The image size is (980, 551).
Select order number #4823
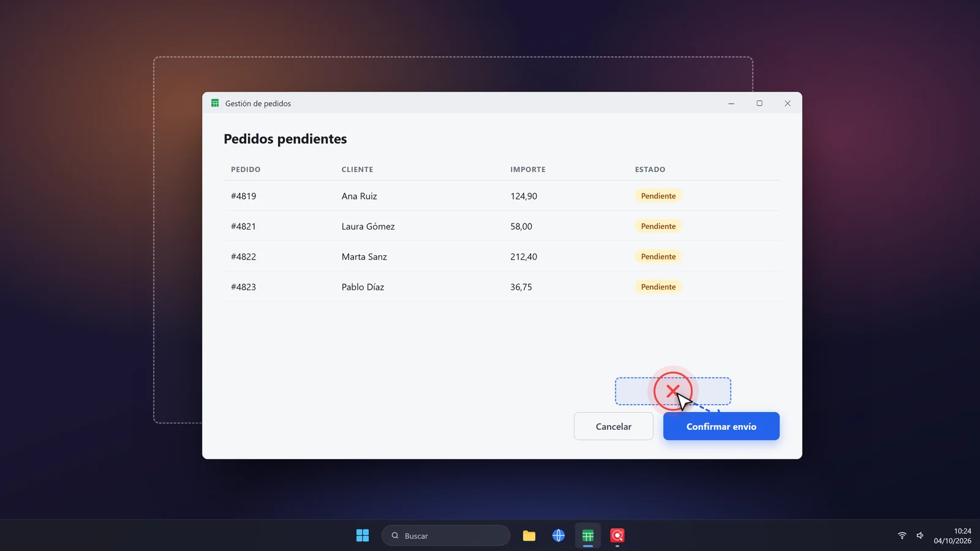pos(243,287)
